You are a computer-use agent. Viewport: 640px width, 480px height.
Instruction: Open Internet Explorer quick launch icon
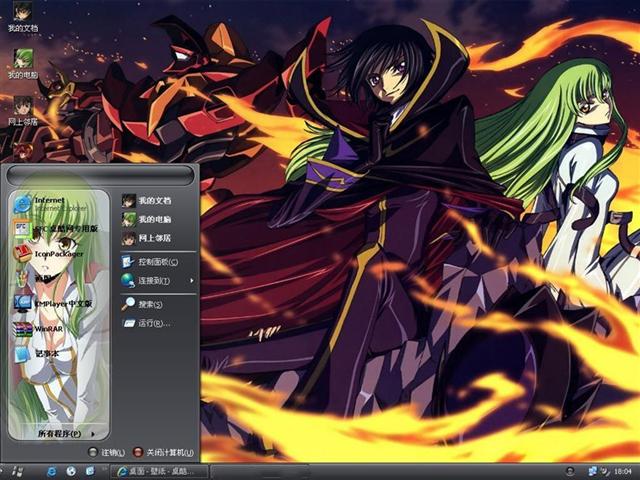coord(51,472)
